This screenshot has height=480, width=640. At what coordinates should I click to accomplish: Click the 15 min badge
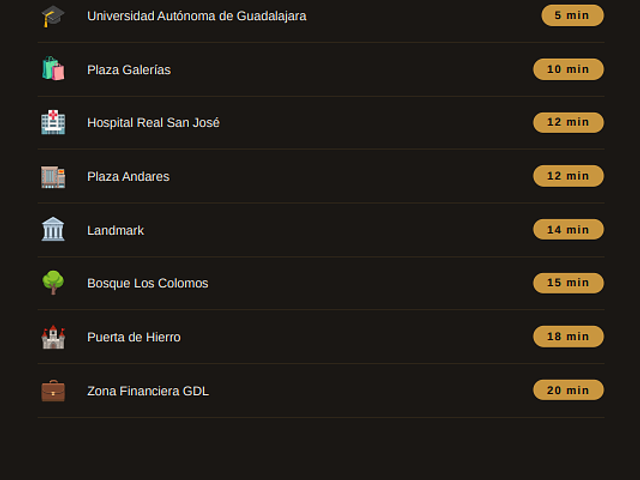click(568, 283)
